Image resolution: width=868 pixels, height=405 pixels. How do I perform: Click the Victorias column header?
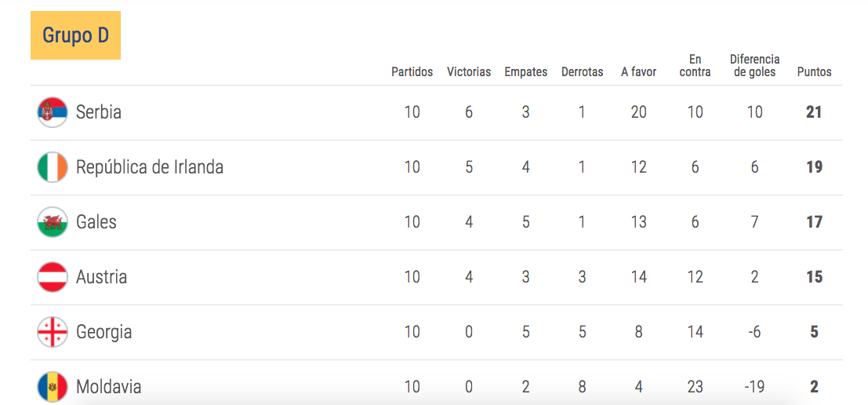point(469,72)
